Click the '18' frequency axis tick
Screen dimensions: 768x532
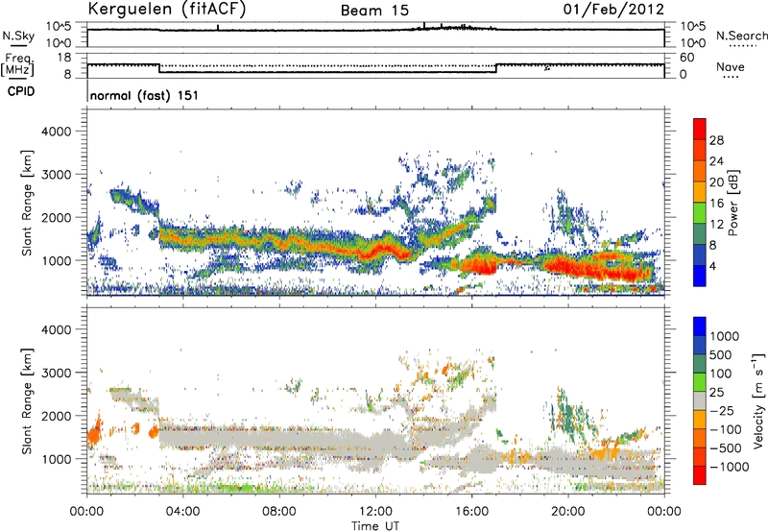(x=64, y=58)
